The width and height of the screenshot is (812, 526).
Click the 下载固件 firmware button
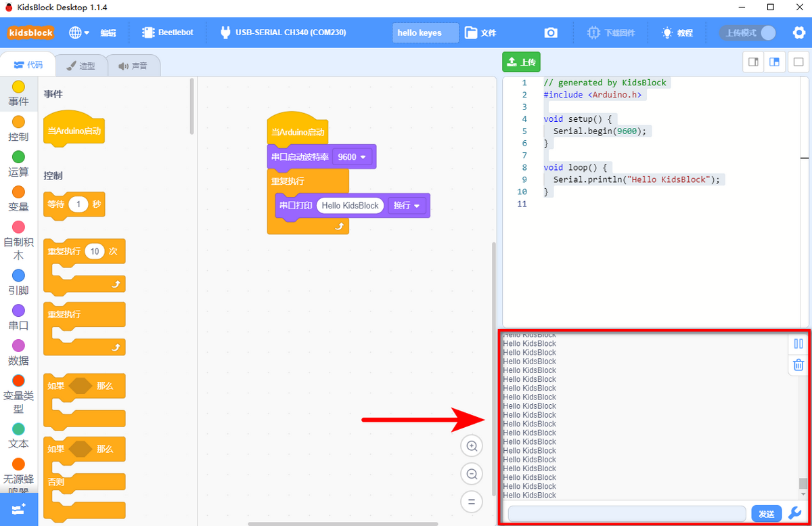[x=610, y=32]
